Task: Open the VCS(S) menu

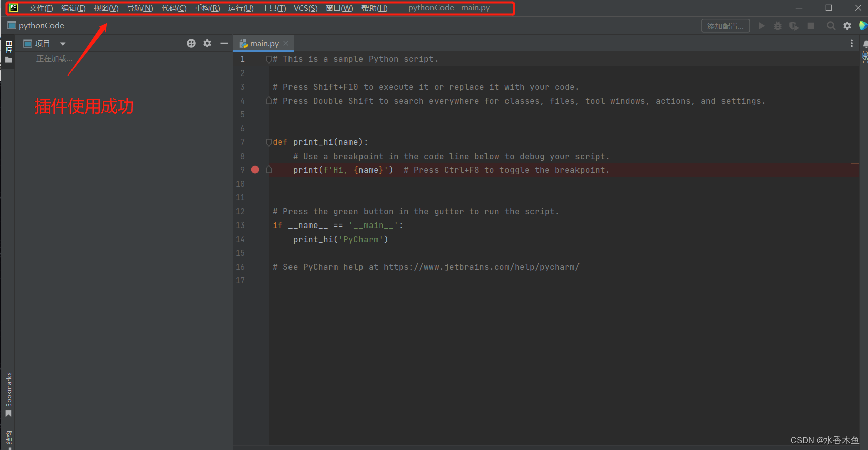Action: 305,8
